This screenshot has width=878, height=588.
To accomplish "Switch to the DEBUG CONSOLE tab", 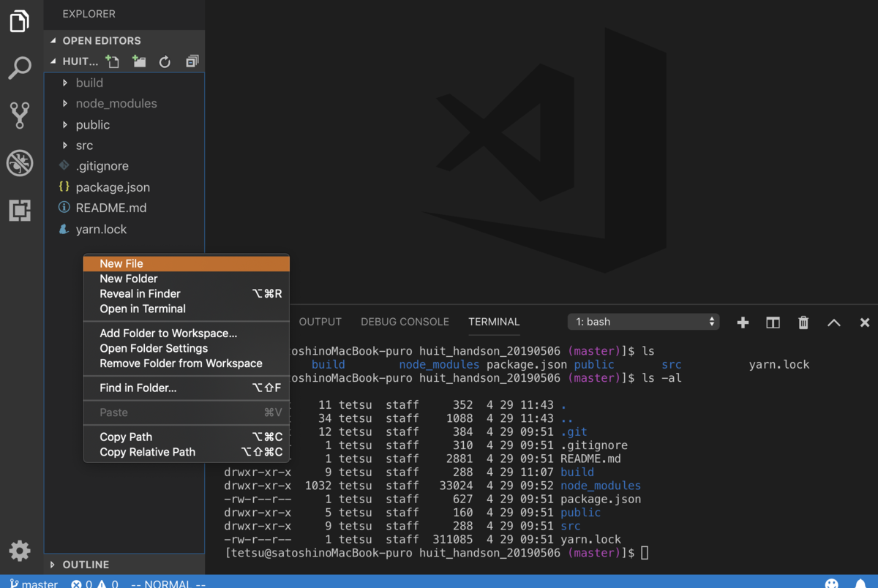I will (x=405, y=322).
